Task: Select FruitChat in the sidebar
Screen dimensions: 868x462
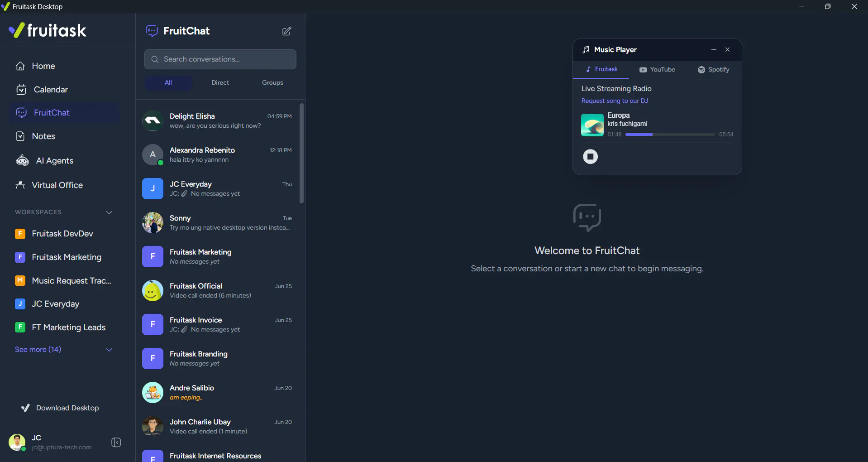Action: pos(64,113)
